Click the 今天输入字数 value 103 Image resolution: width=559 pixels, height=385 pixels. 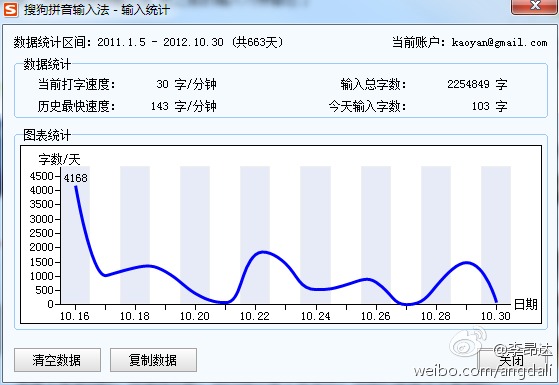481,106
